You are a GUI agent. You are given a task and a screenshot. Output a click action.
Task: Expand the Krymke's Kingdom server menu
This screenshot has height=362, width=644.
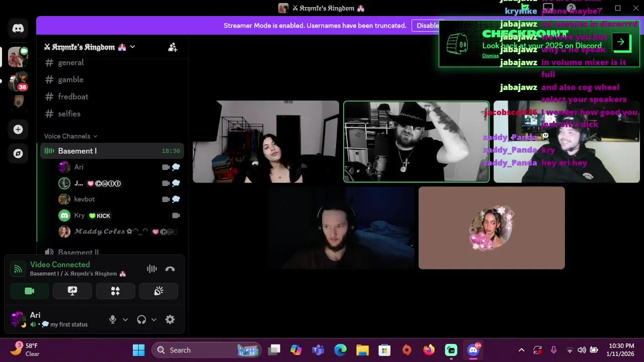coord(90,47)
